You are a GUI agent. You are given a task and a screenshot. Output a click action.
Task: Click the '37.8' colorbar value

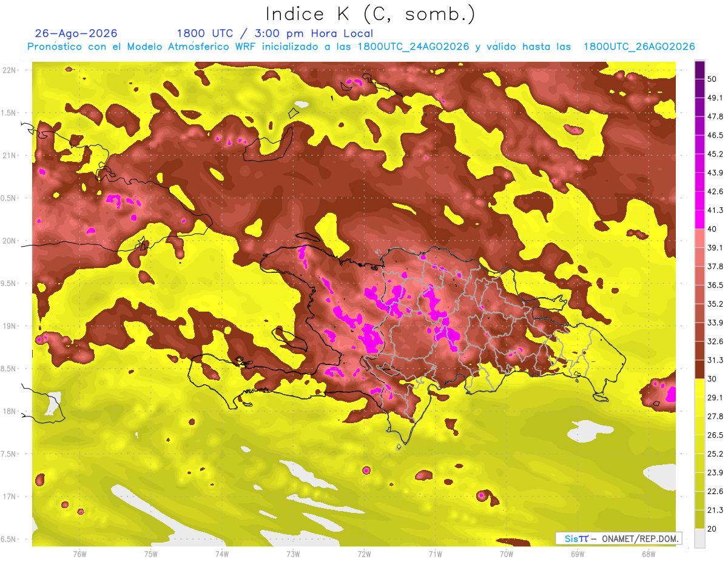715,267
